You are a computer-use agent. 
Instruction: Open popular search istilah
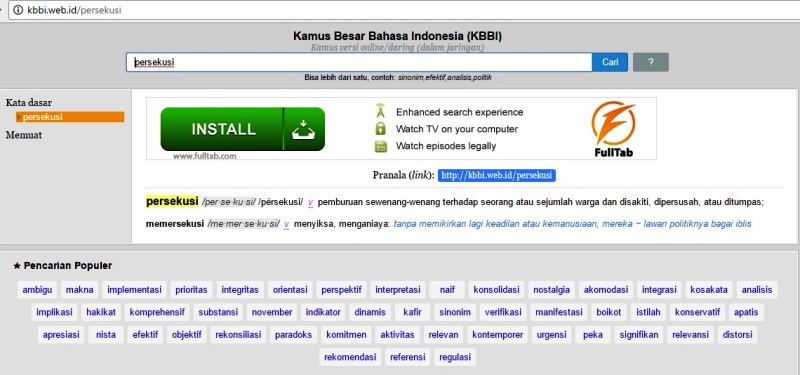click(x=648, y=312)
